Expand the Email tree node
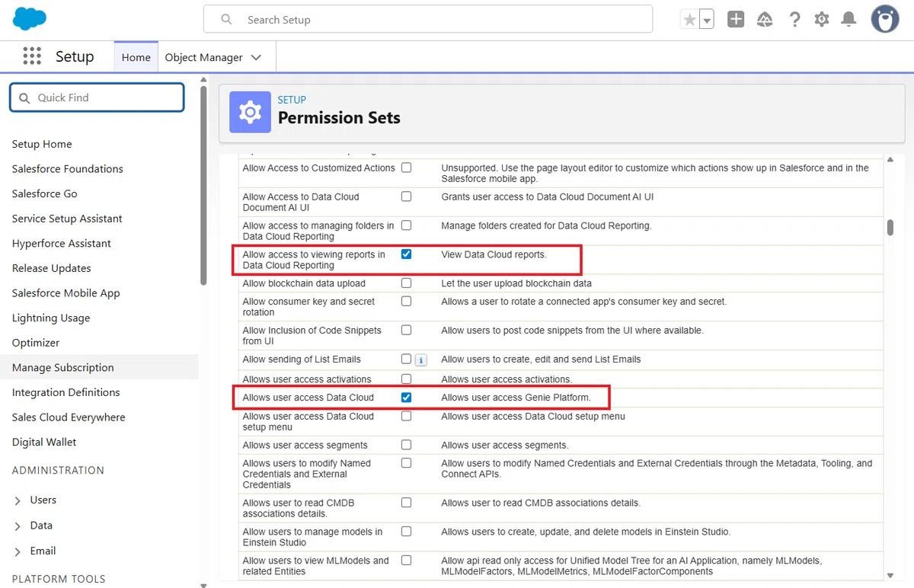This screenshot has width=914, height=588. (x=18, y=551)
